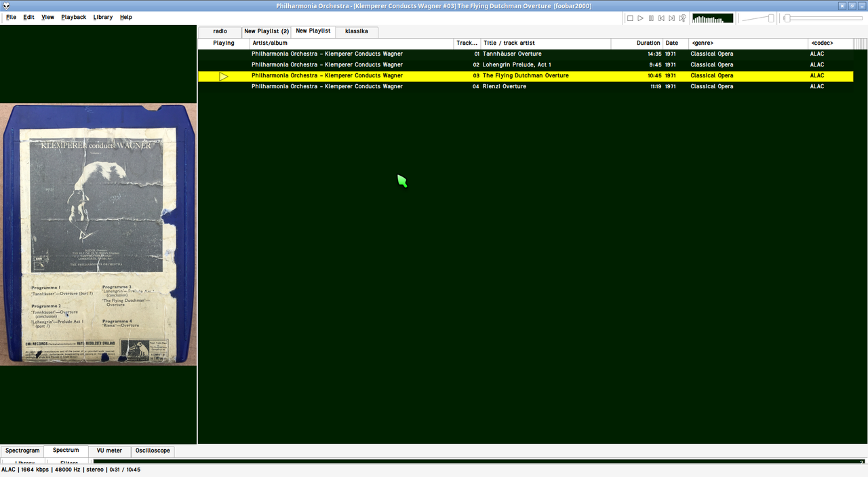Sort by the Playing column header
The image size is (868, 477).
tap(224, 43)
